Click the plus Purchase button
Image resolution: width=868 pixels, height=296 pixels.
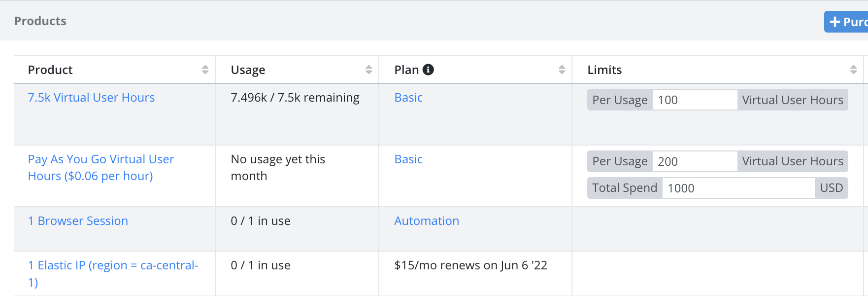[846, 22]
